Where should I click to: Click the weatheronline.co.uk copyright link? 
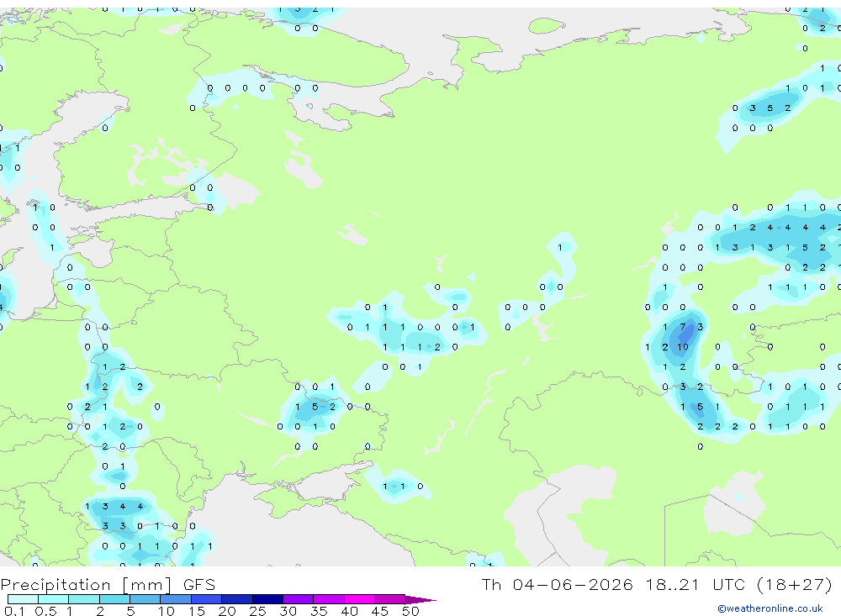[770, 608]
